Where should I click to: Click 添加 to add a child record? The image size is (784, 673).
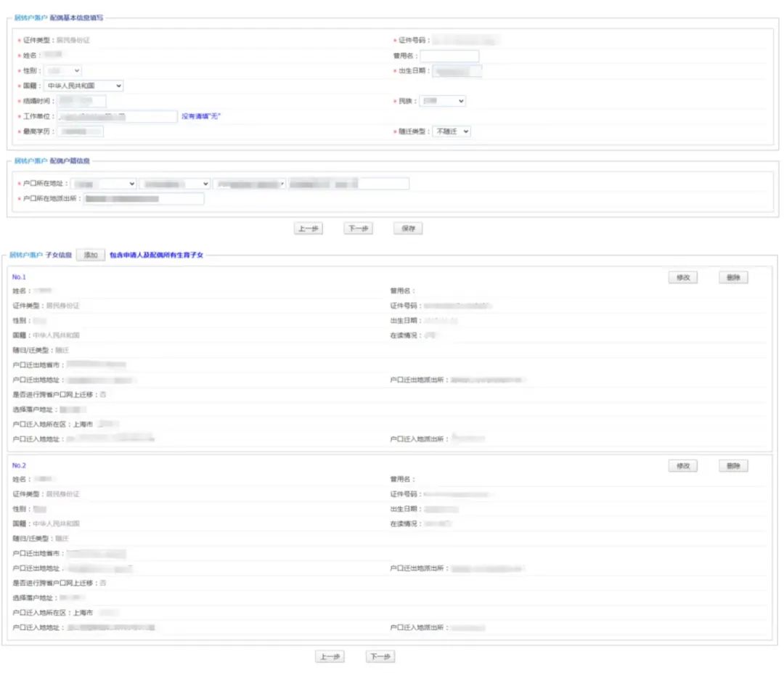point(90,255)
